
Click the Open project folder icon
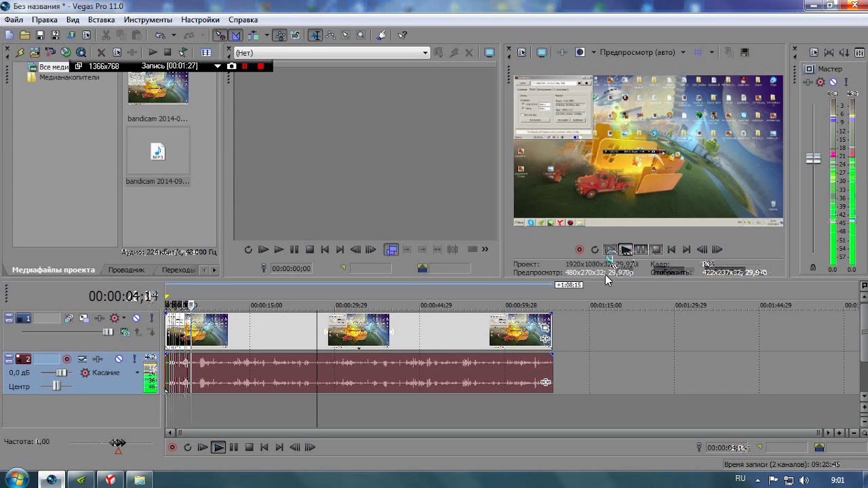[x=24, y=35]
